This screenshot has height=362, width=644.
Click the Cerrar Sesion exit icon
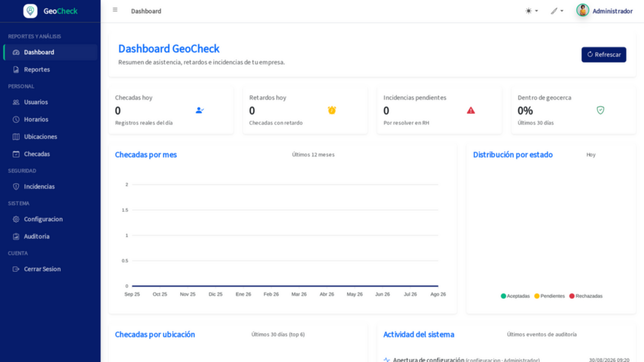[x=16, y=269]
